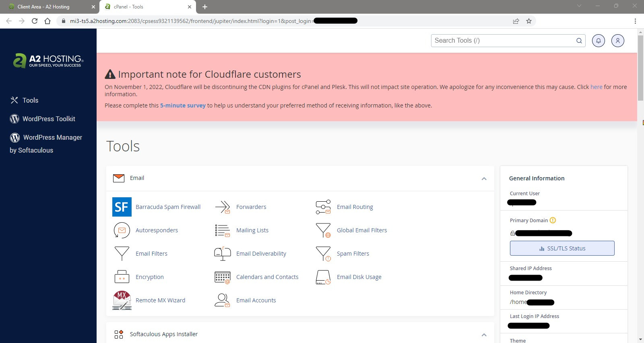644x343 pixels.
Task: Click the Email Deliverability mailbox icon
Action: 223,254
